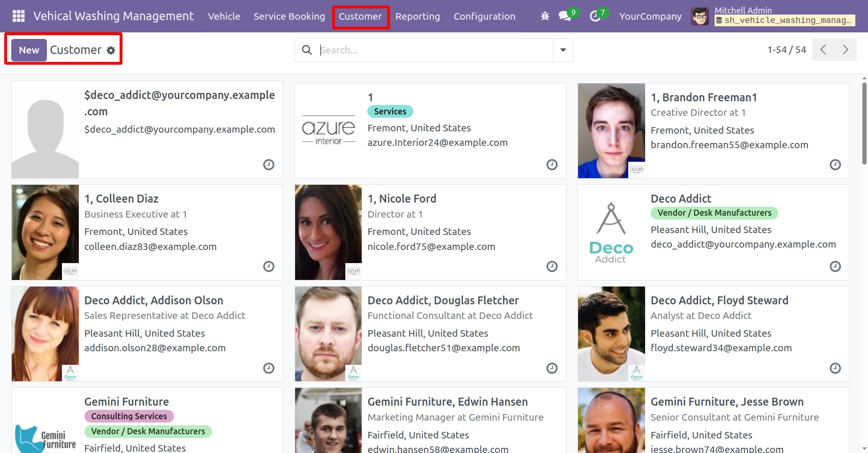Open Addison Olson photo thumbnail
The image size is (868, 453).
pyautogui.click(x=45, y=334)
